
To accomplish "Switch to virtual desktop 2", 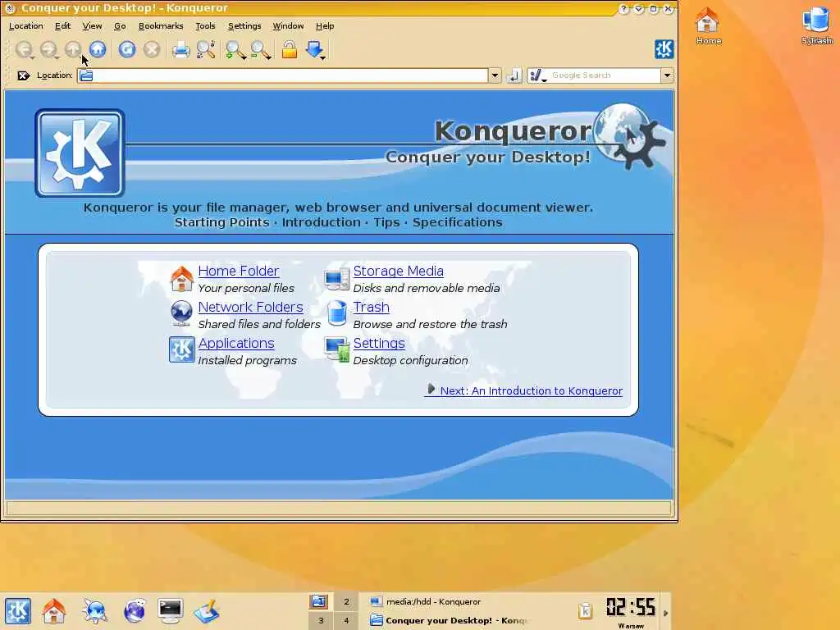I will (346, 601).
